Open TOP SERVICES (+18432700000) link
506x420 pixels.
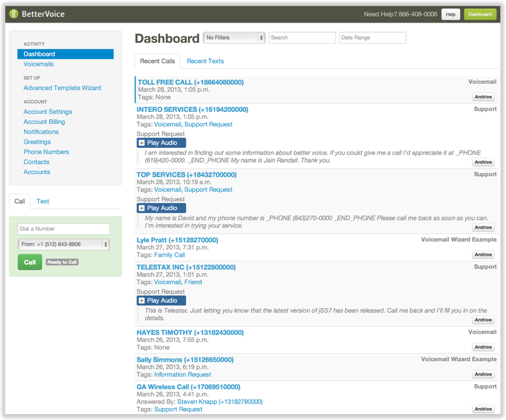[x=187, y=175]
